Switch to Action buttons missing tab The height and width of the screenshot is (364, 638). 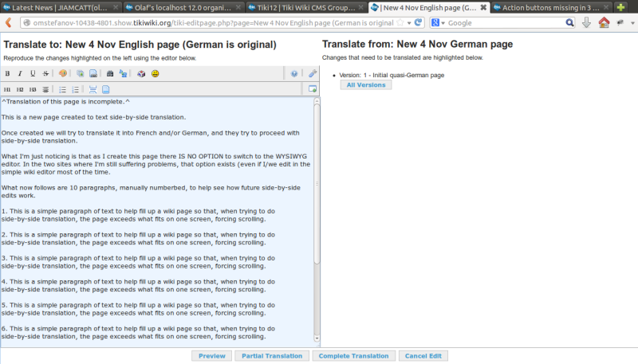[x=551, y=7]
